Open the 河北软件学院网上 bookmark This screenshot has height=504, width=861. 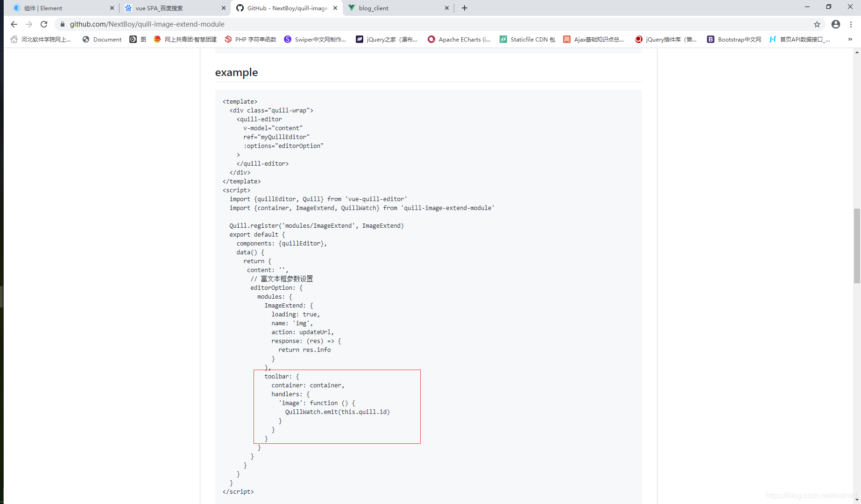tap(41, 40)
